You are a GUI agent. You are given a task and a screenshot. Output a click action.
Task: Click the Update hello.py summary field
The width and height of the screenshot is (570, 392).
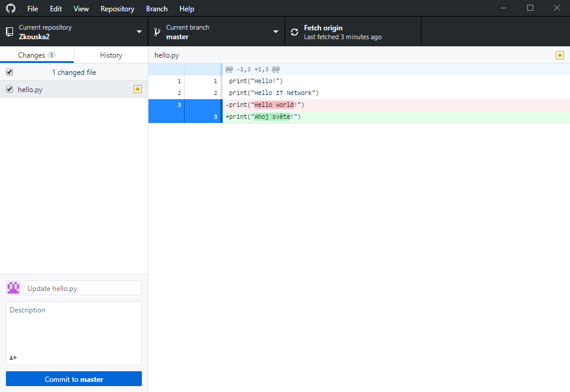83,287
